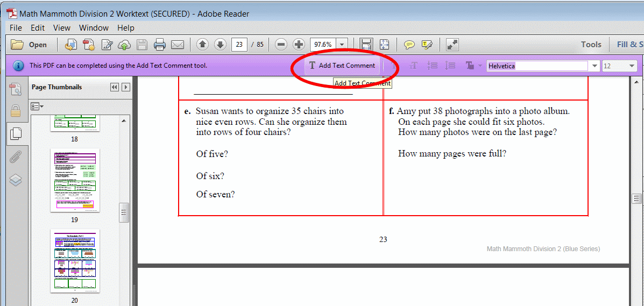Zoom out using the minus button
644x306 pixels.
tap(280, 45)
